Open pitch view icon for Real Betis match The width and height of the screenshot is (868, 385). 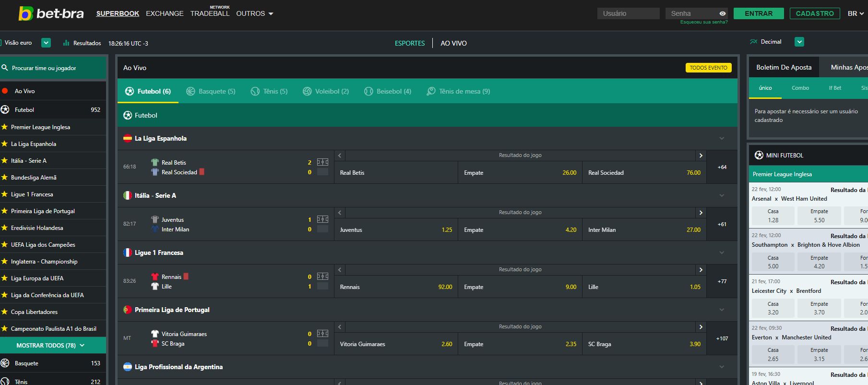(x=322, y=162)
